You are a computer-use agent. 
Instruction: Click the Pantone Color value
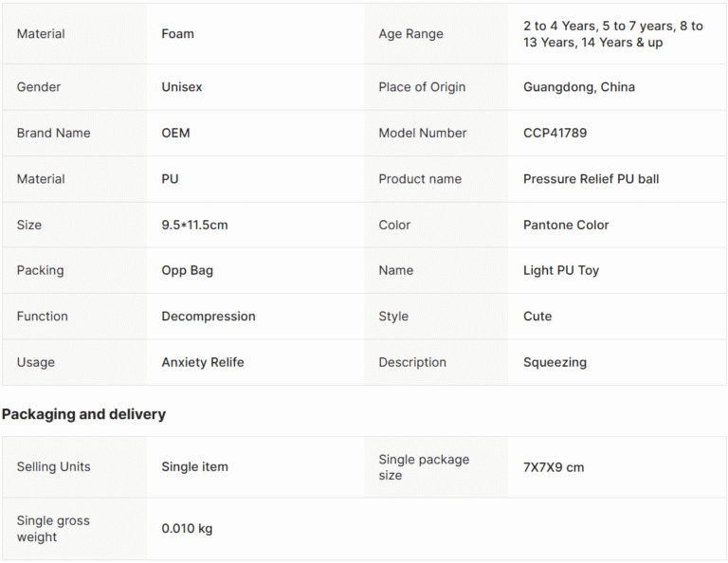coord(566,226)
